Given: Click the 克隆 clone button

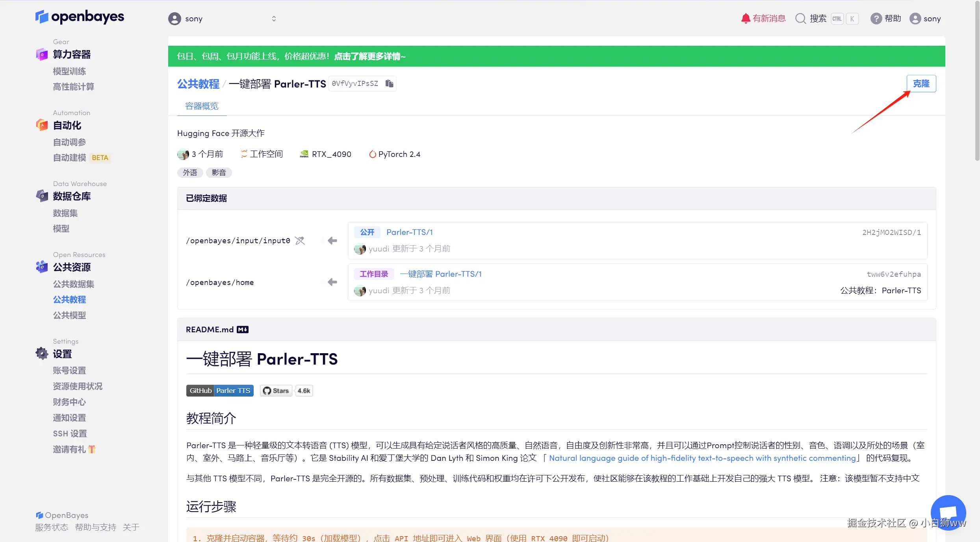Looking at the screenshot, I should click(921, 84).
